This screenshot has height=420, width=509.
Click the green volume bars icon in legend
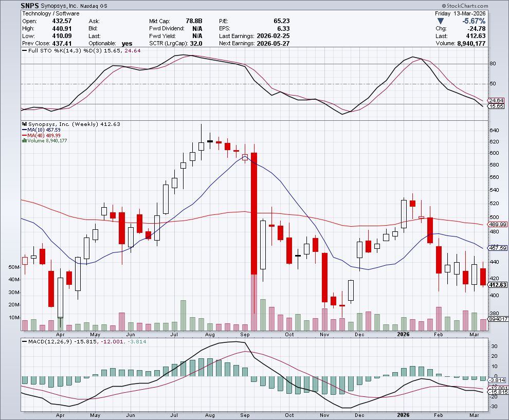(24, 140)
